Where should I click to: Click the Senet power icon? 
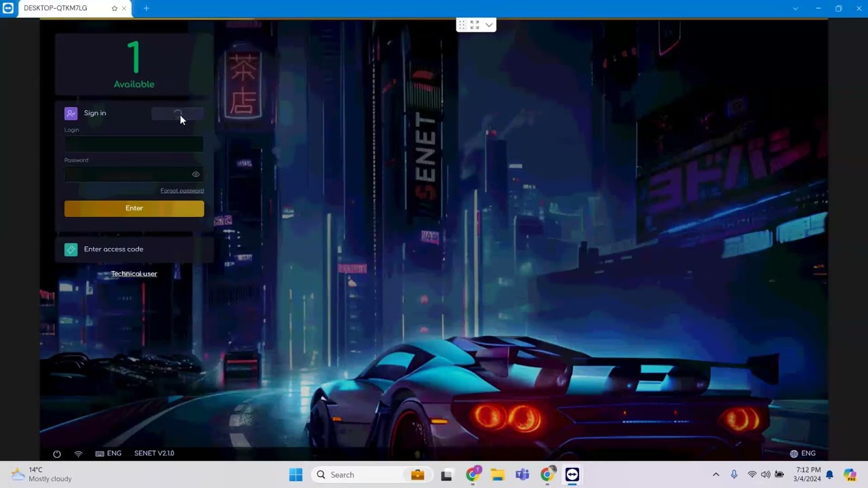(57, 453)
